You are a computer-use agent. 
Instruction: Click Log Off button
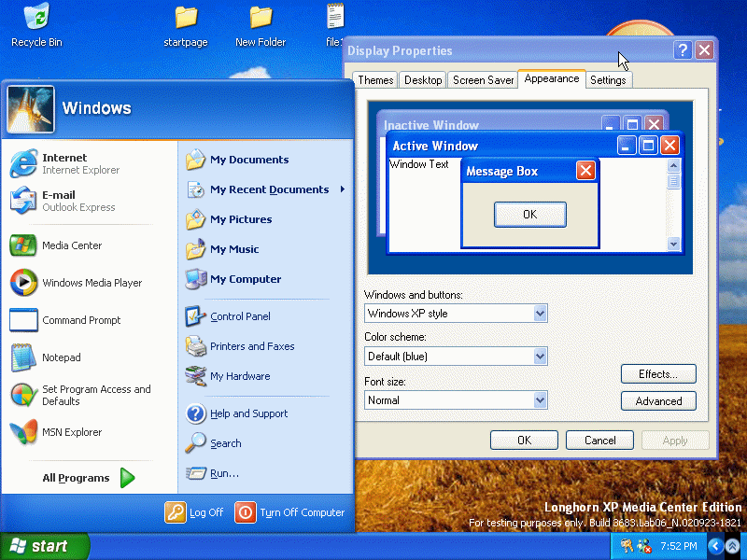click(194, 512)
